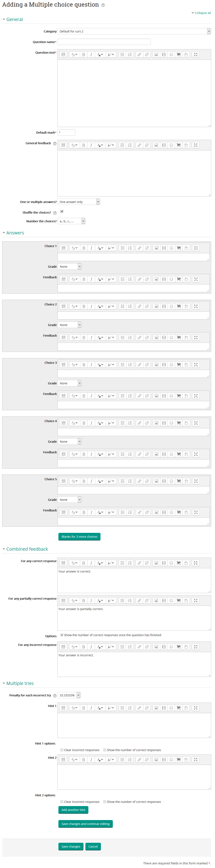Enable Clear incorrect responses for Hint 1
The width and height of the screenshot is (215, 868).
[x=62, y=750]
